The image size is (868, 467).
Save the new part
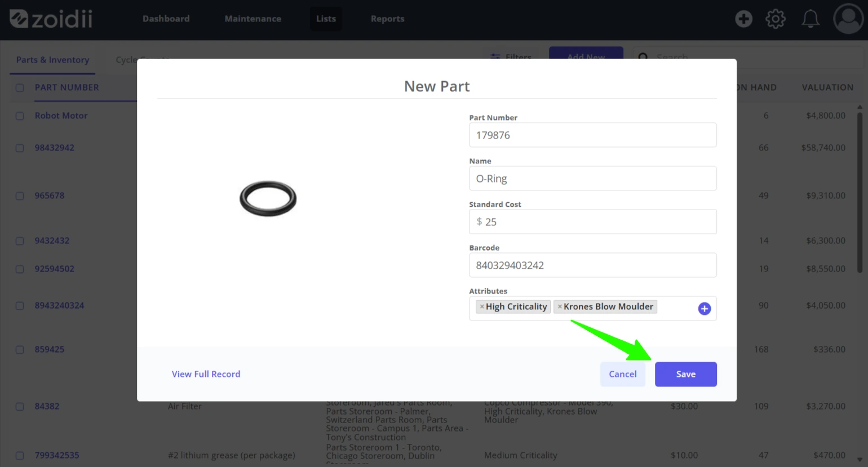[x=685, y=374]
